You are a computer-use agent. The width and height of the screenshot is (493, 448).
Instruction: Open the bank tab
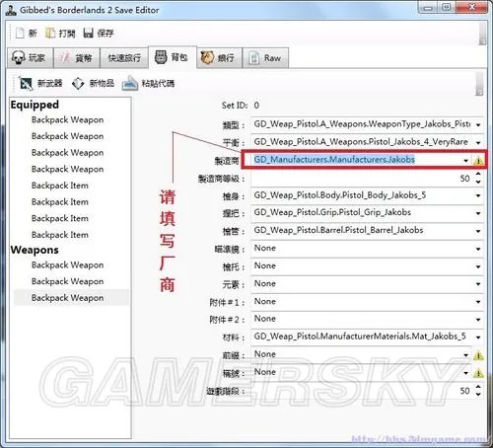pos(219,58)
